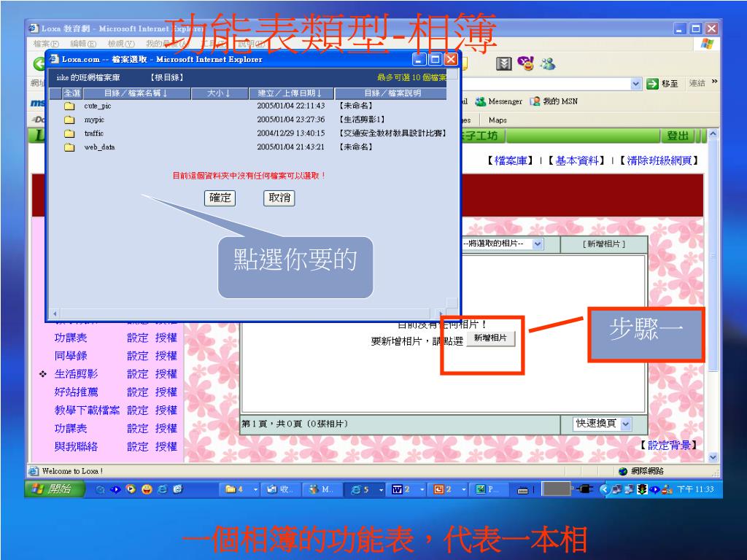Screen dimensions: 747x560
Task: Expand the PowerPoint group 2 taskbar arrow
Action: [463, 489]
